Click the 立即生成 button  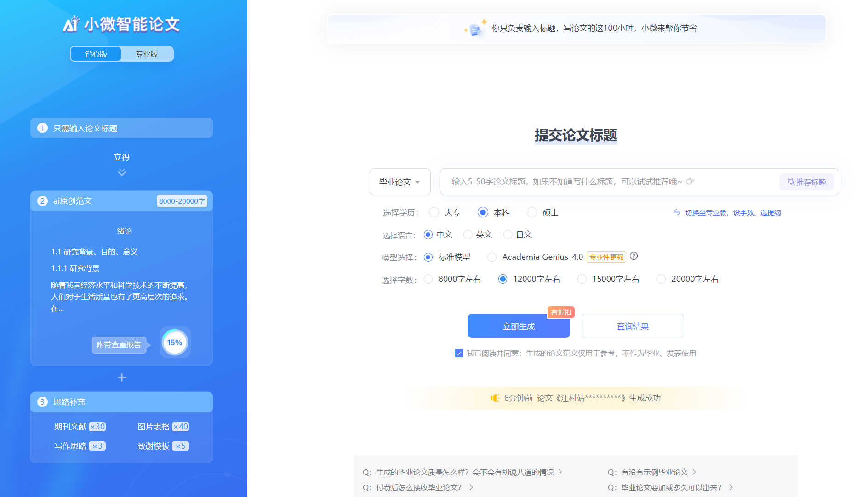(x=519, y=326)
